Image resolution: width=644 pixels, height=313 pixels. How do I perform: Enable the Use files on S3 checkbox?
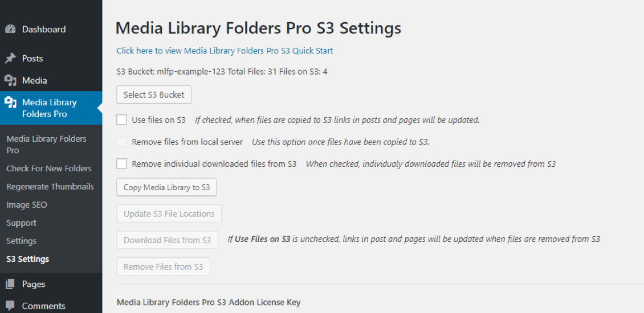[x=121, y=120]
